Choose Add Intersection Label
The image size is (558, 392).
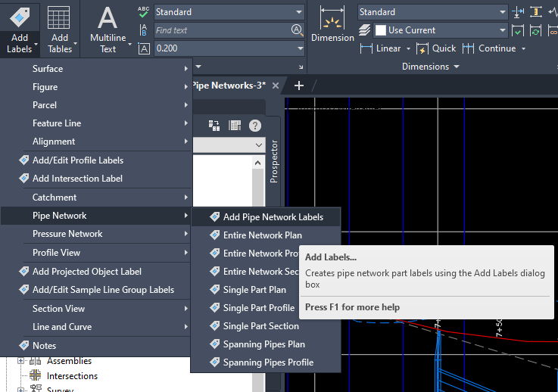[96, 178]
